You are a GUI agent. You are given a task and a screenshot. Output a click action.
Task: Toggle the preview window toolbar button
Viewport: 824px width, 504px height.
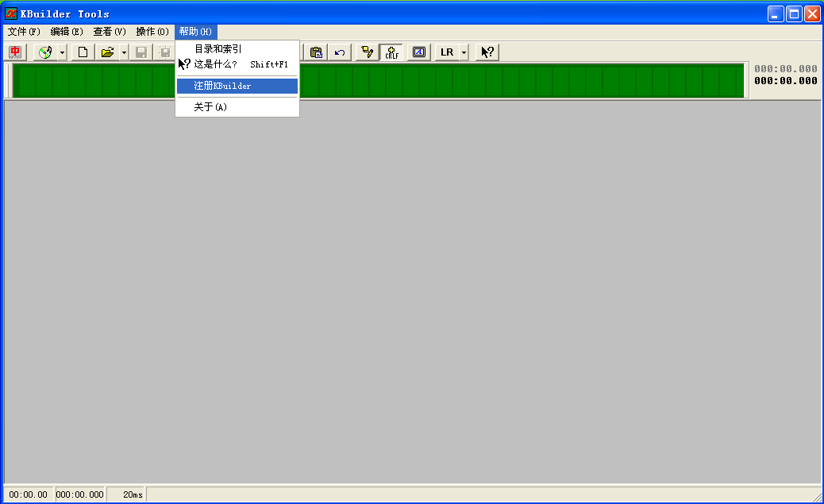(419, 52)
